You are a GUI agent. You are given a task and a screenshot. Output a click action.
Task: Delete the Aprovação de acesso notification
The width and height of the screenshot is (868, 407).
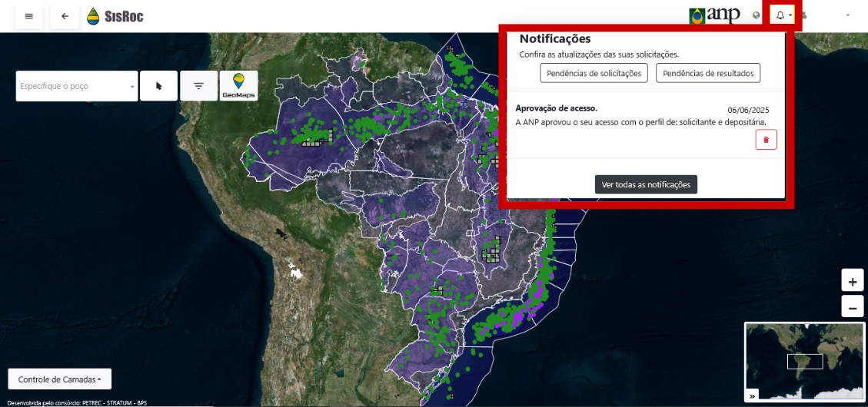pos(766,139)
